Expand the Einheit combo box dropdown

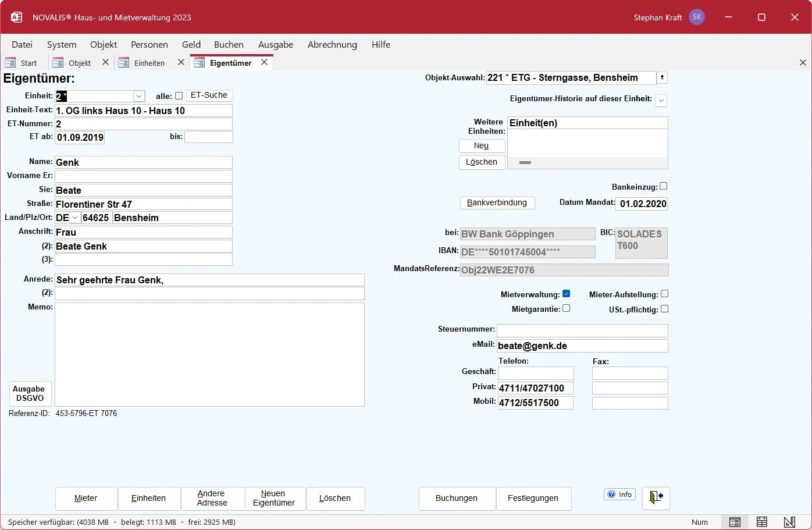click(138, 96)
